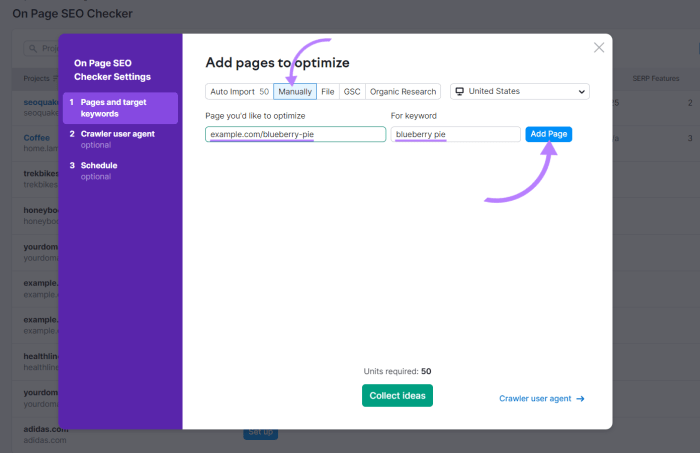Image resolution: width=700 pixels, height=453 pixels.
Task: Select step 1 Pages and target keywords
Action: pyautogui.click(x=121, y=108)
